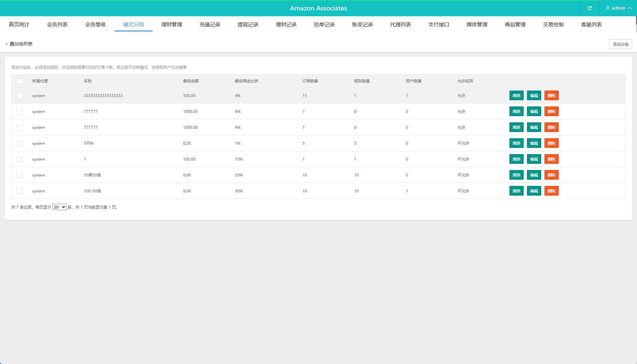Click 编辑 for the 5不补 group
637x364 pixels.
pos(534,143)
